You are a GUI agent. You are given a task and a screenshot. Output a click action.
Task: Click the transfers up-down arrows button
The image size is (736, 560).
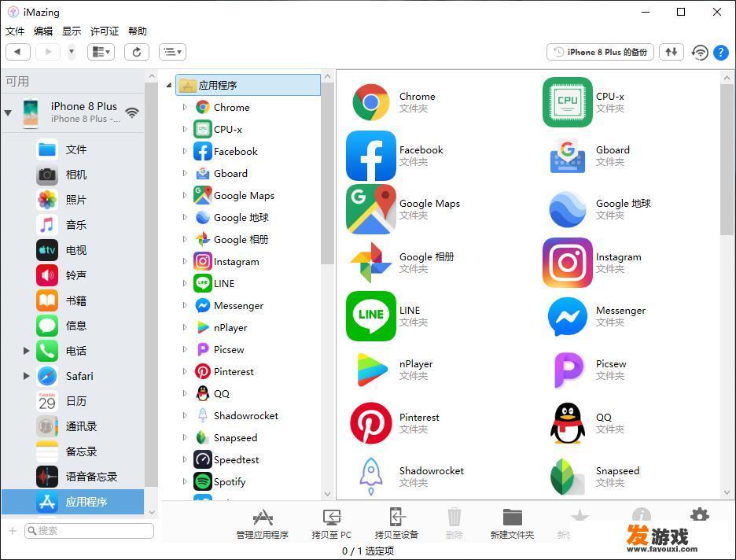[x=672, y=52]
